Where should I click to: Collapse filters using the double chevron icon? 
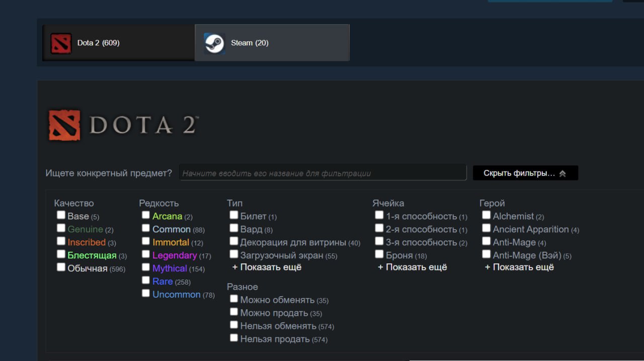point(562,173)
